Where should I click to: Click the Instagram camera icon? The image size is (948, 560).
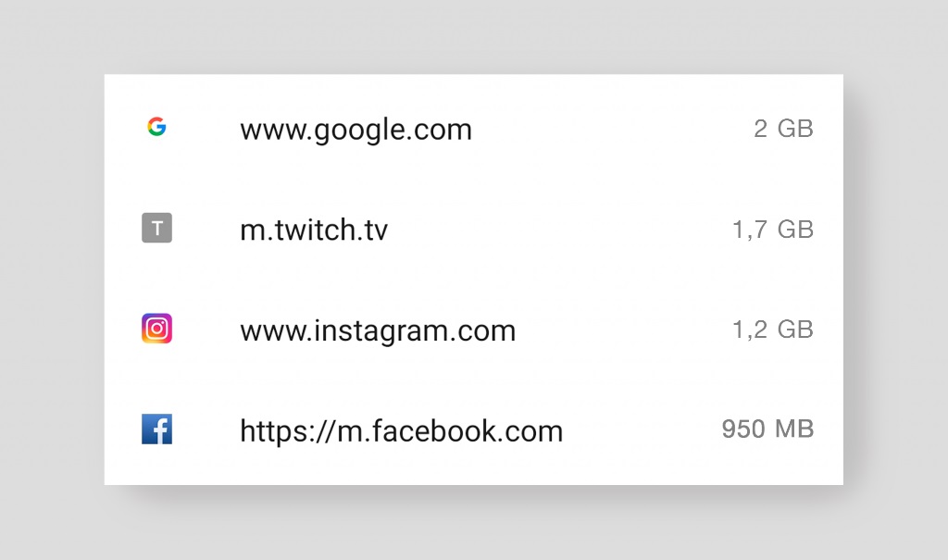(156, 329)
